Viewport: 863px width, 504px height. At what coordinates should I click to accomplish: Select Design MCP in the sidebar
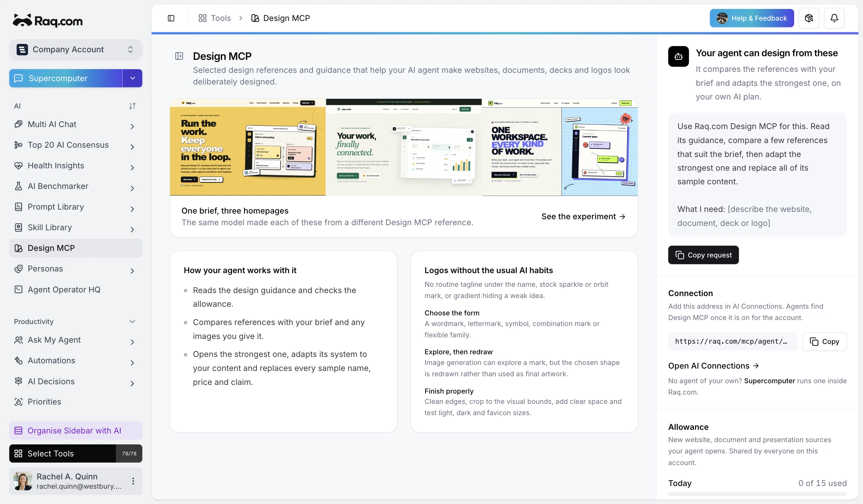click(x=76, y=248)
